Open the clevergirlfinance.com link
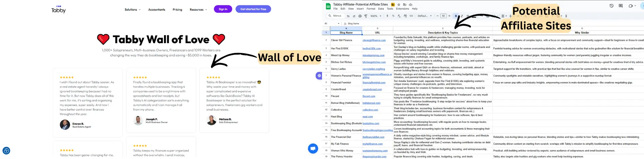The height and width of the screenshot is (159, 644). (x=374, y=40)
